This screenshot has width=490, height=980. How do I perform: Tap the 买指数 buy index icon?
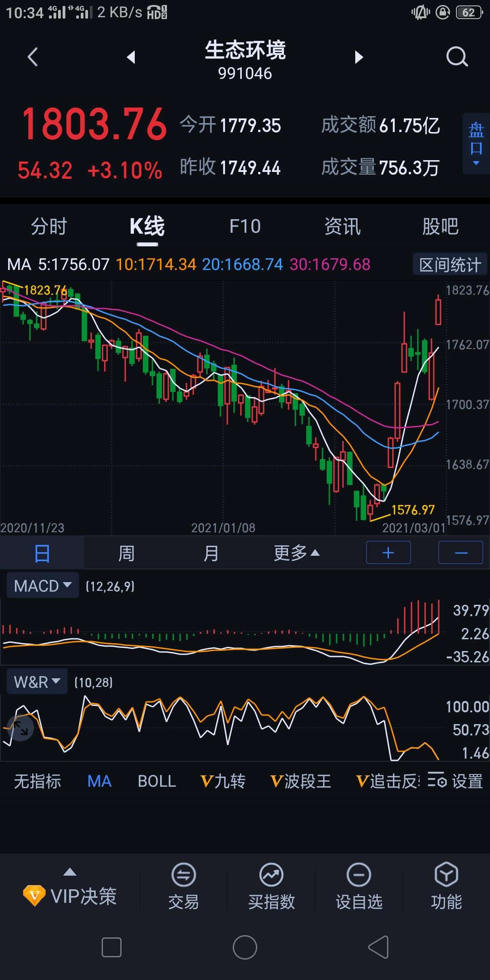tap(271, 887)
